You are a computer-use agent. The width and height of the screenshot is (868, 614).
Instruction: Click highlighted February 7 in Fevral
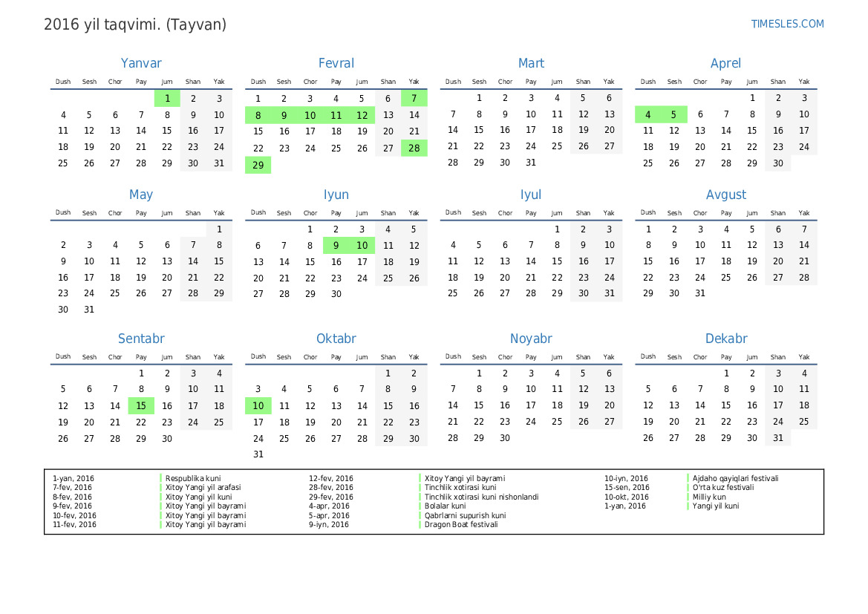[x=414, y=99]
